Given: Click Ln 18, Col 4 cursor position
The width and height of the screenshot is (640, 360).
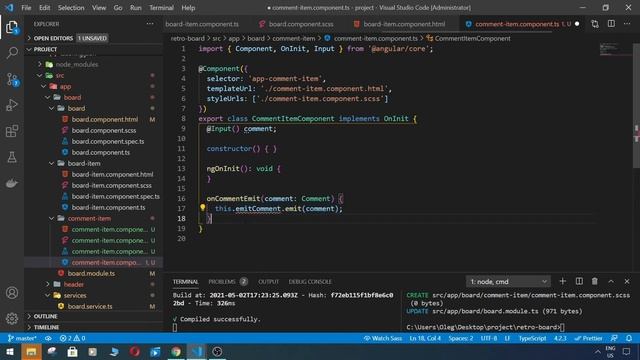Looking at the screenshot, I should pos(425,338).
